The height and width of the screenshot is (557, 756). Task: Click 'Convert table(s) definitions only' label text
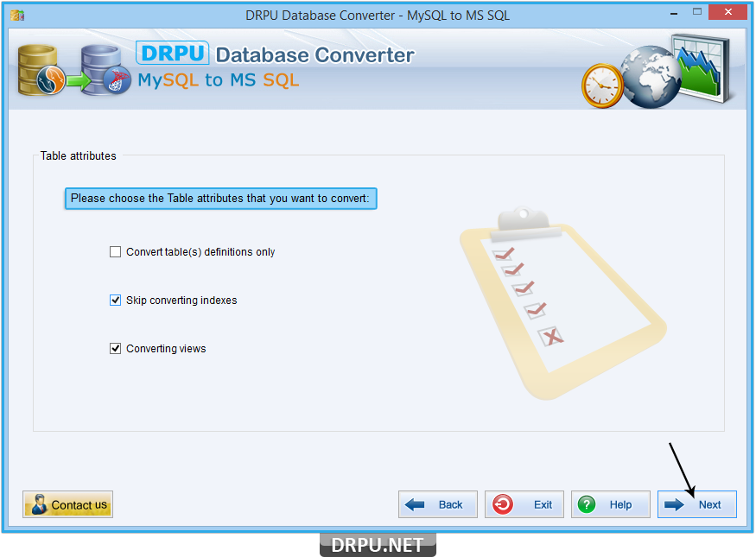(200, 252)
